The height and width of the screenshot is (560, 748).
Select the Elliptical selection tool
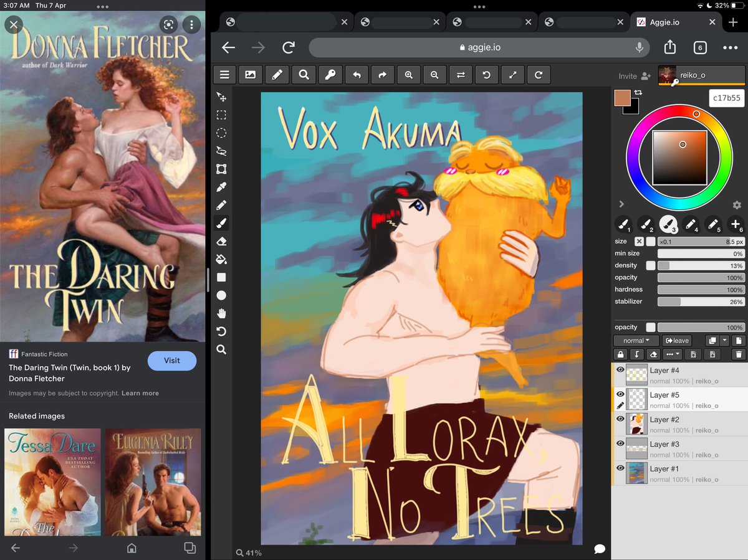221,133
